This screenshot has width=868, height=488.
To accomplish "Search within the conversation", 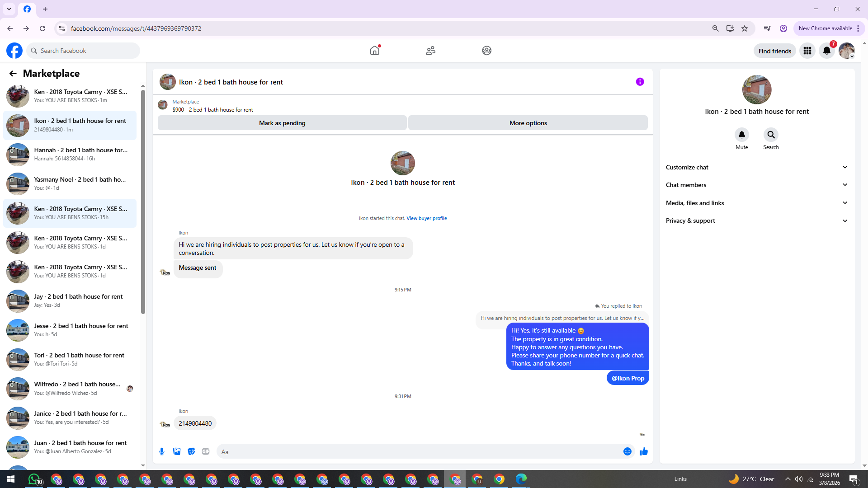I will pyautogui.click(x=771, y=135).
